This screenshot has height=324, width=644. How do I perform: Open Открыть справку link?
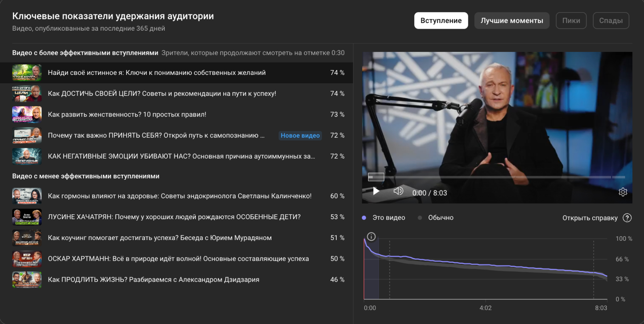click(x=590, y=218)
